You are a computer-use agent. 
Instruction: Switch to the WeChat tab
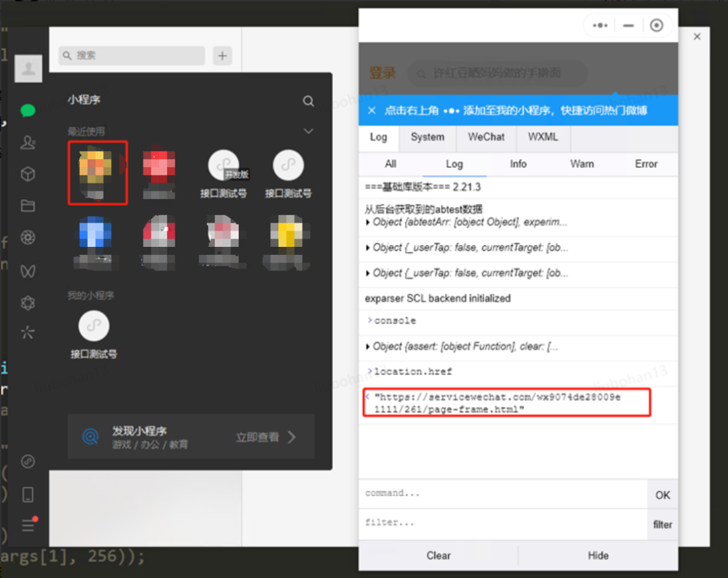(x=486, y=137)
